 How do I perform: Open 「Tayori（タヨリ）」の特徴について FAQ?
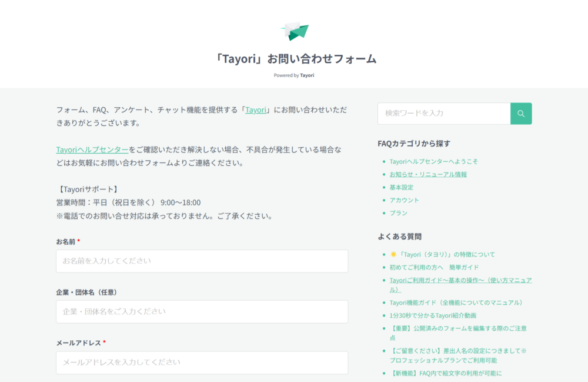pos(442,254)
